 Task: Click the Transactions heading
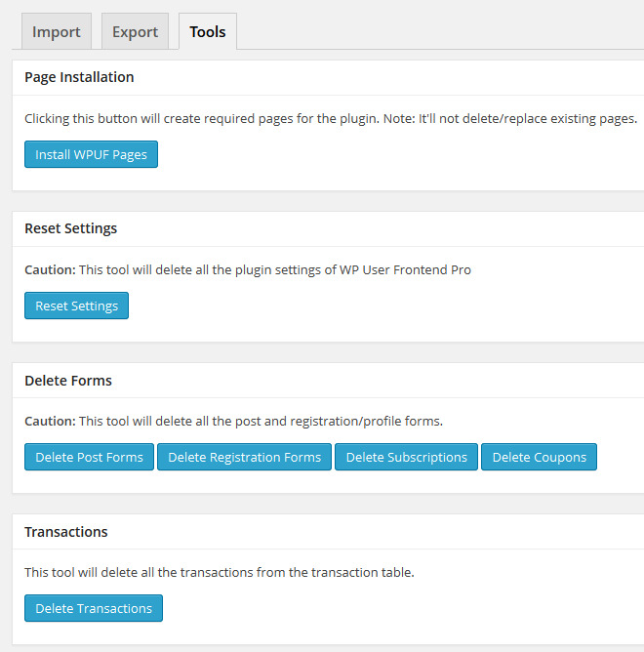click(x=66, y=532)
